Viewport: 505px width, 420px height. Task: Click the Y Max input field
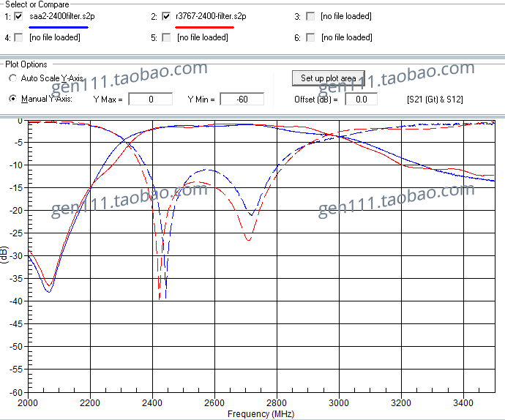pyautogui.click(x=151, y=100)
